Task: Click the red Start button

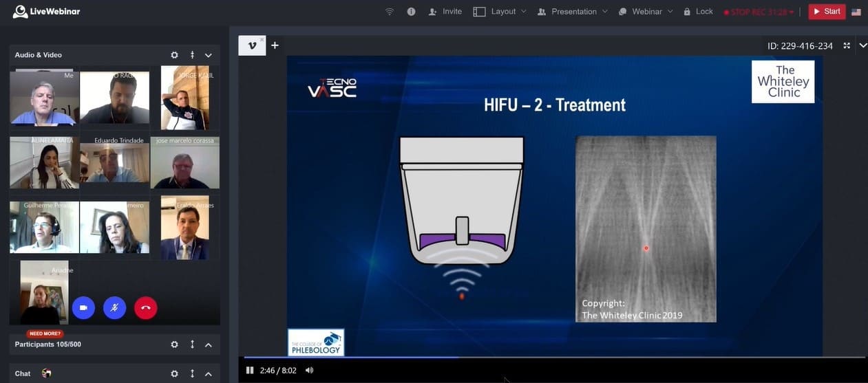Action: (827, 12)
